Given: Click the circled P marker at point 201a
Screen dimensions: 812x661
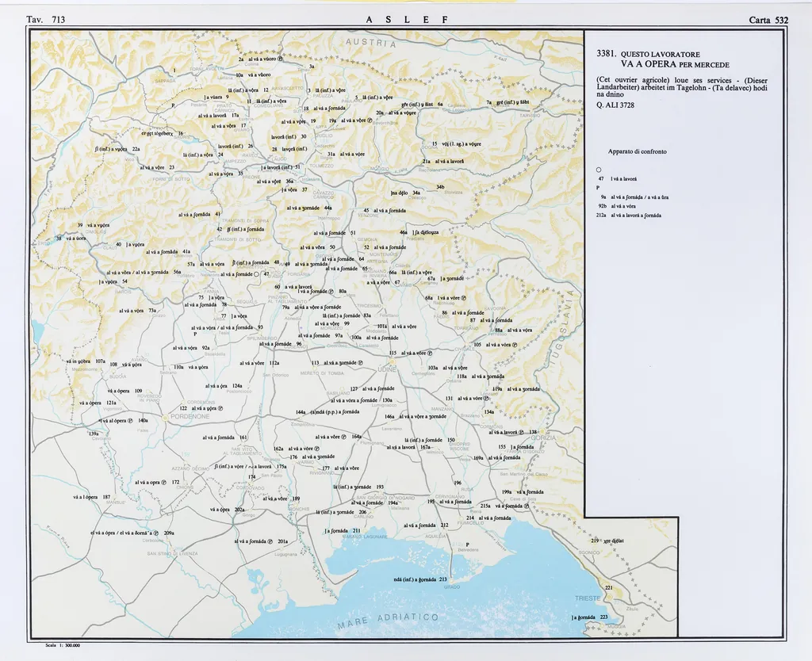Looking at the screenshot, I should [270, 541].
